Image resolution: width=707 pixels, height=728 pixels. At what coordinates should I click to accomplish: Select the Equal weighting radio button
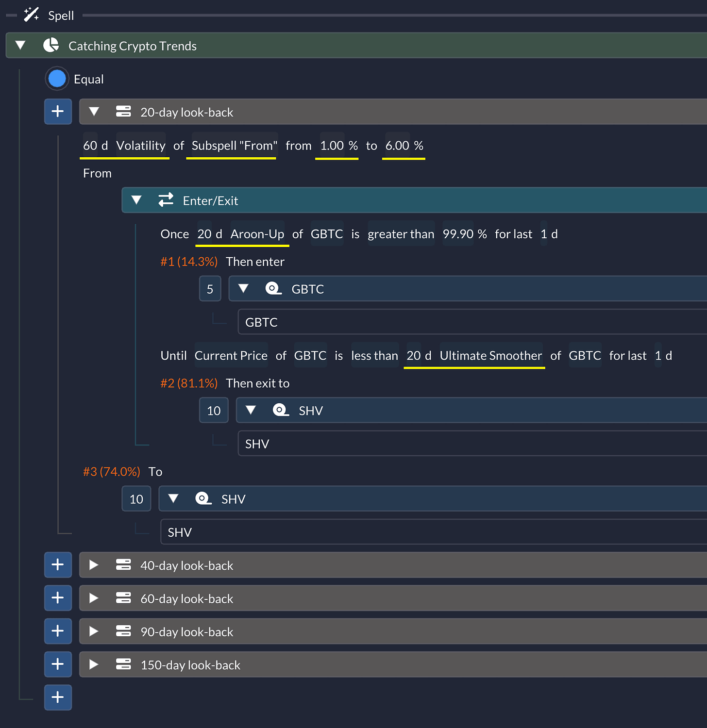[57, 79]
